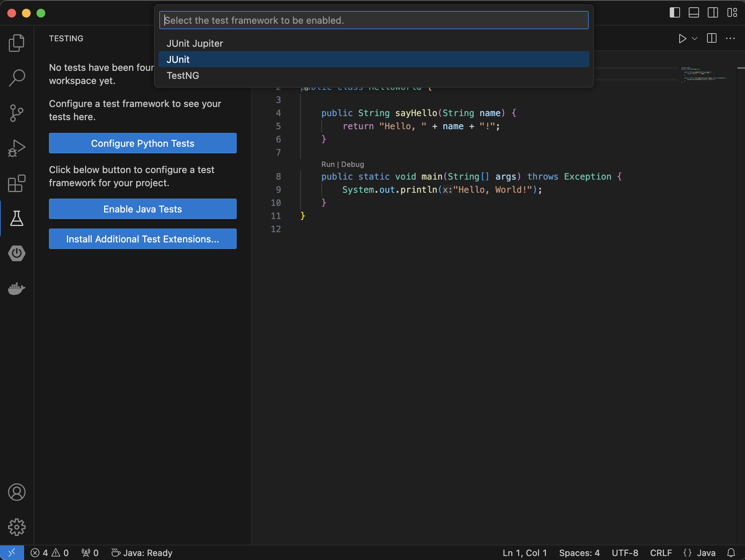Open the Extensions icon in sidebar

click(x=16, y=183)
